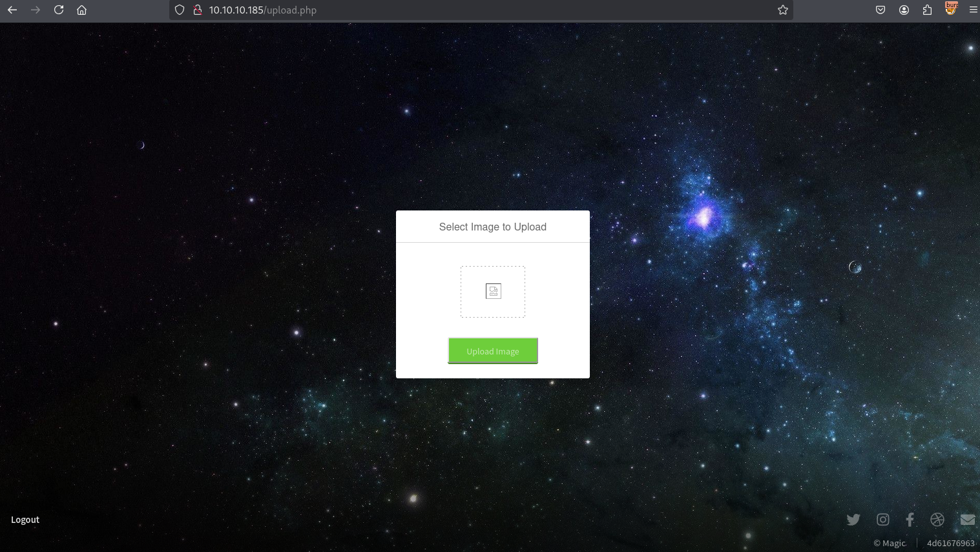Click the Logout link
The width and height of the screenshot is (980, 552).
25,520
